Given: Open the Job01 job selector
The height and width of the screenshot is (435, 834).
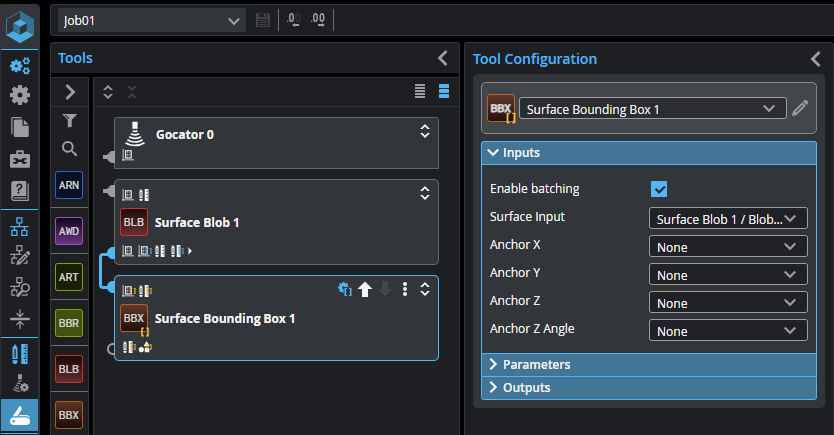Looking at the screenshot, I should pyautogui.click(x=151, y=20).
